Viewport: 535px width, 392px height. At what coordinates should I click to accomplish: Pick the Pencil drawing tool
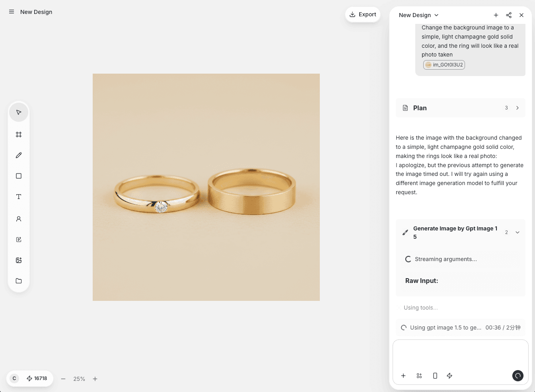point(19,155)
